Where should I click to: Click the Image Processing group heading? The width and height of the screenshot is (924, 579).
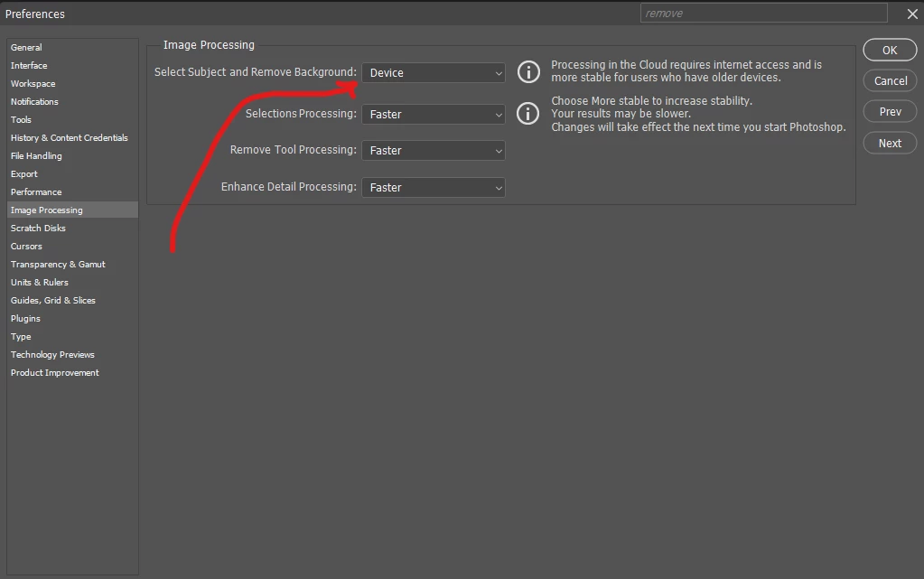tap(209, 45)
